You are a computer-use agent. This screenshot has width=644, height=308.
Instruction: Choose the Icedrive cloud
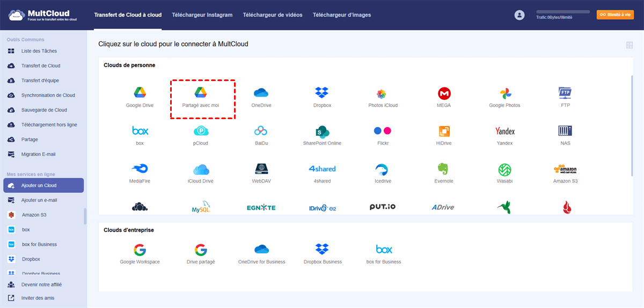pyautogui.click(x=383, y=169)
